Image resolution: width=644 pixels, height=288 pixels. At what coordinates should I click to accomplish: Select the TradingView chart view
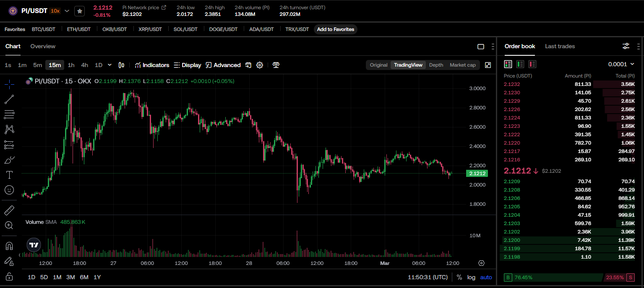[x=408, y=65]
